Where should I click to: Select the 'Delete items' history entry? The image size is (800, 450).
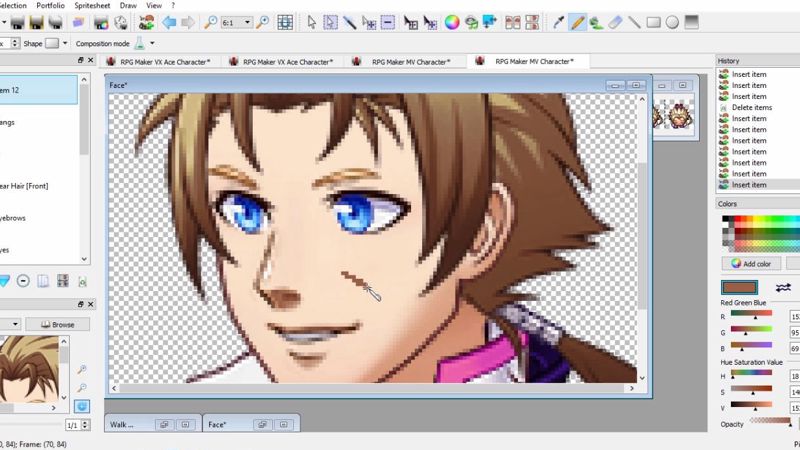[x=752, y=107]
